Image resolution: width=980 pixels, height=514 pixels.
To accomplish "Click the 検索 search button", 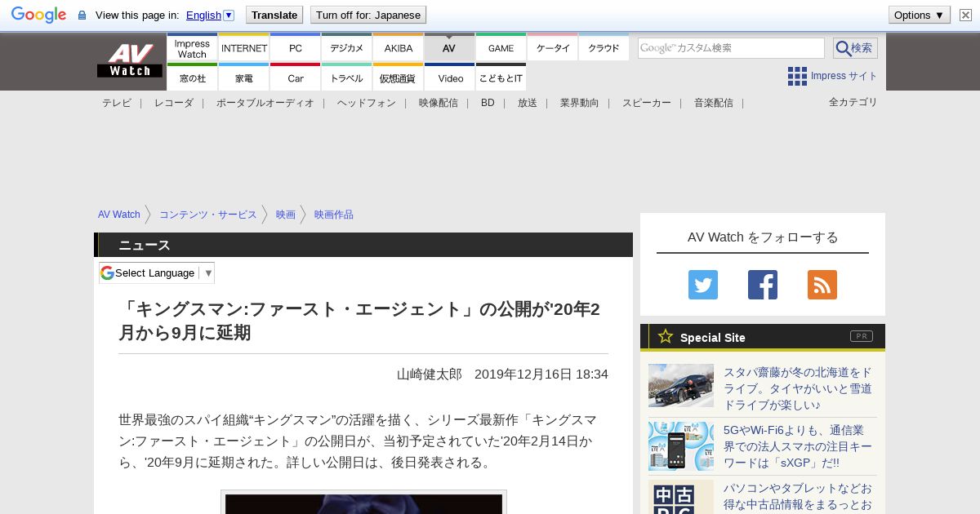I will pos(855,48).
